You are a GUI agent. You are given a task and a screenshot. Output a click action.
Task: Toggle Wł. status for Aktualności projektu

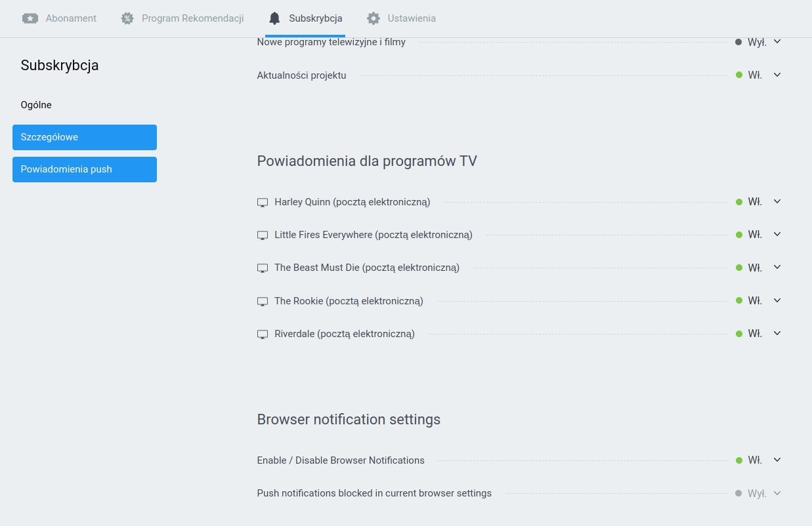749,75
